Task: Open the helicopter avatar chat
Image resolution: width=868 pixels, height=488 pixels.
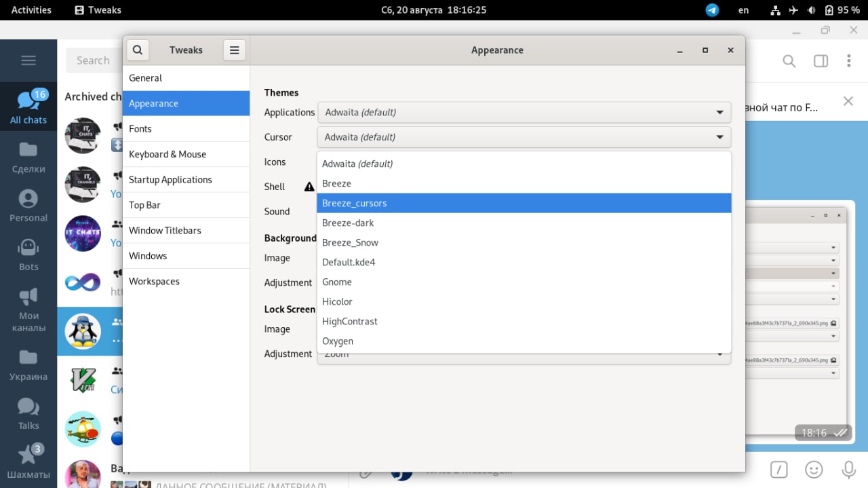Action: coord(83,429)
